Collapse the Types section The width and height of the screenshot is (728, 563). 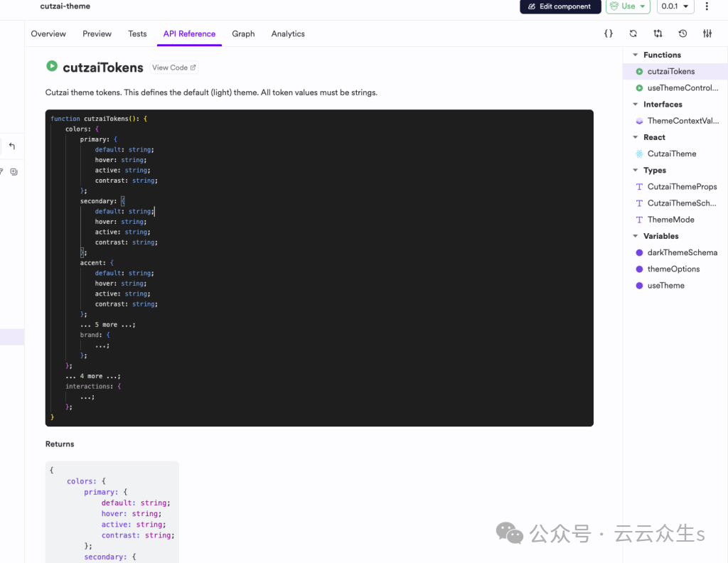(x=635, y=171)
